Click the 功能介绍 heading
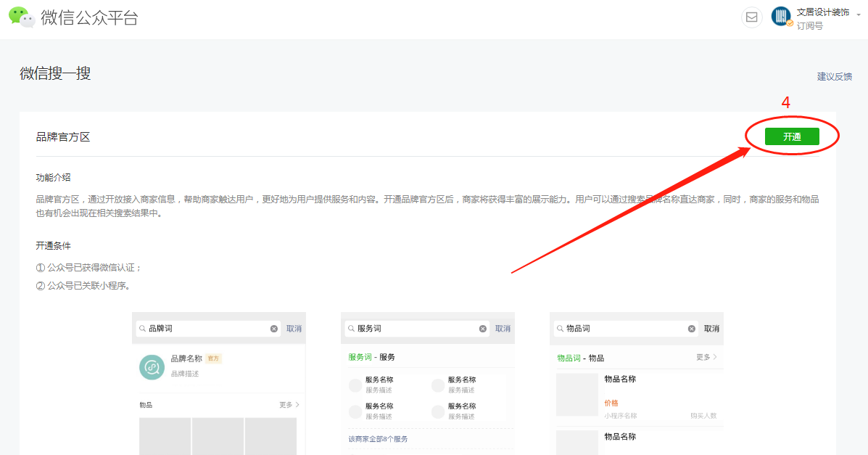Viewport: 868px width, 455px height. coord(53,177)
